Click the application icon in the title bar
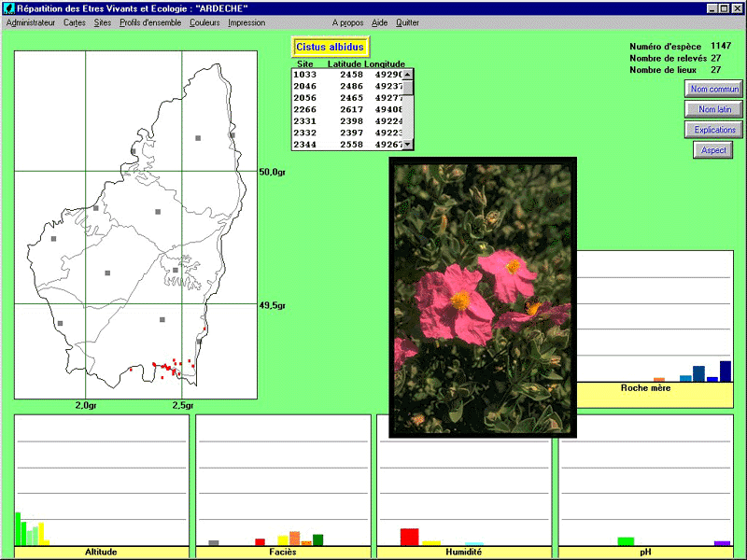 click(x=8, y=7)
